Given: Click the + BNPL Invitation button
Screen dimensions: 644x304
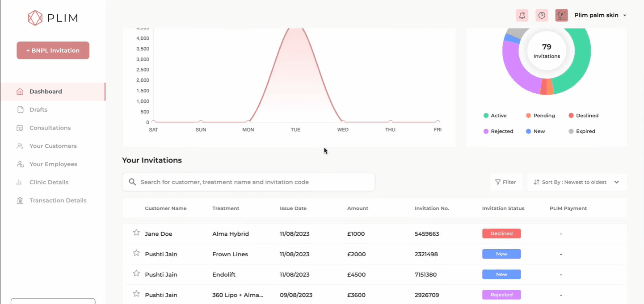Looking at the screenshot, I should click(53, 50).
